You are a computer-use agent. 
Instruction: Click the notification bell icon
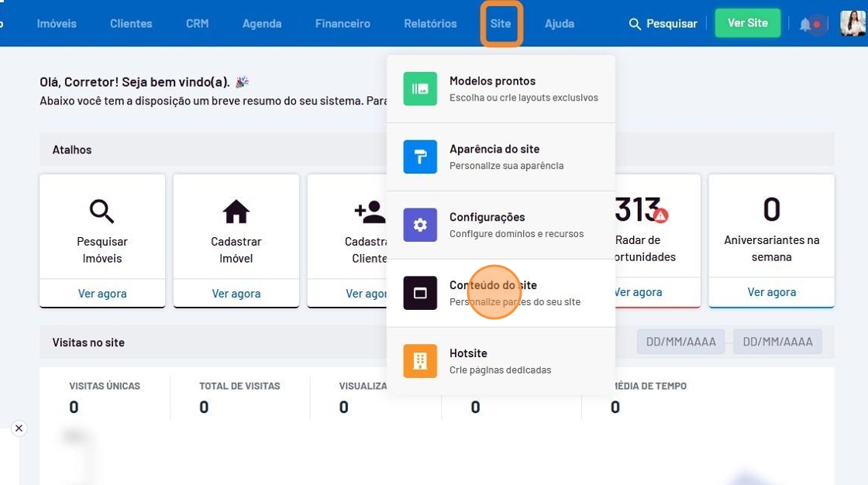point(805,25)
